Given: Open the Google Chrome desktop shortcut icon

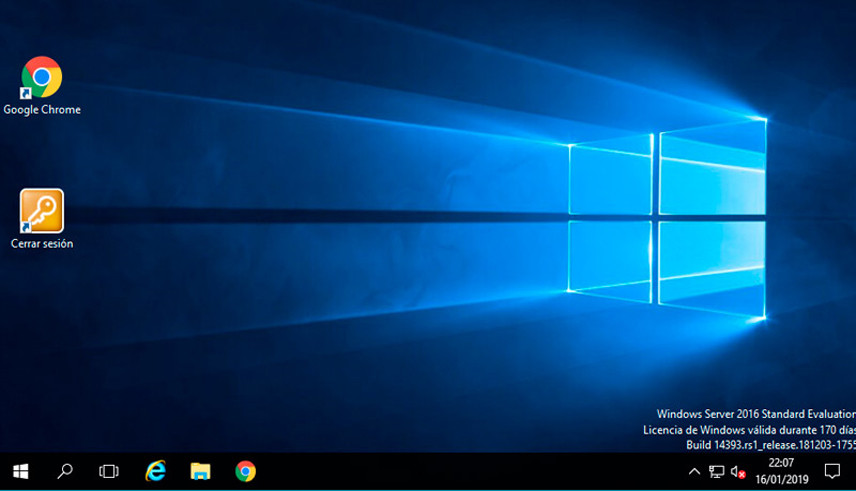Looking at the screenshot, I should coord(41,77).
